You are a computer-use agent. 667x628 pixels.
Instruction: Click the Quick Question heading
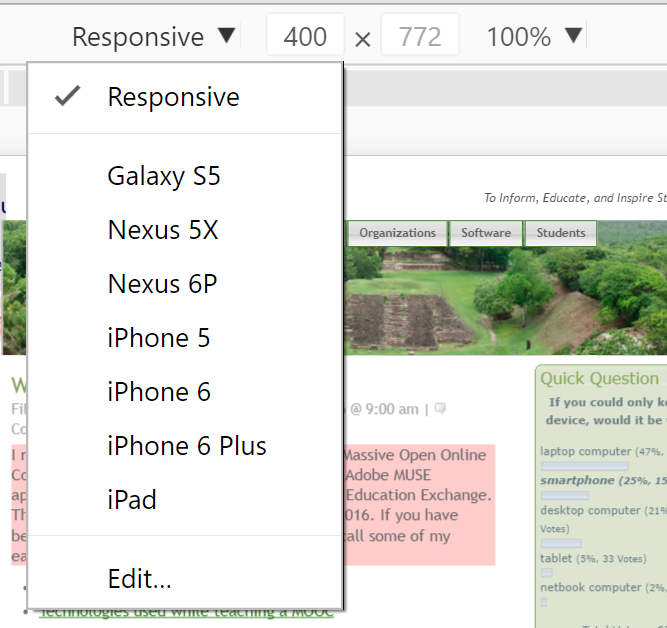599,378
